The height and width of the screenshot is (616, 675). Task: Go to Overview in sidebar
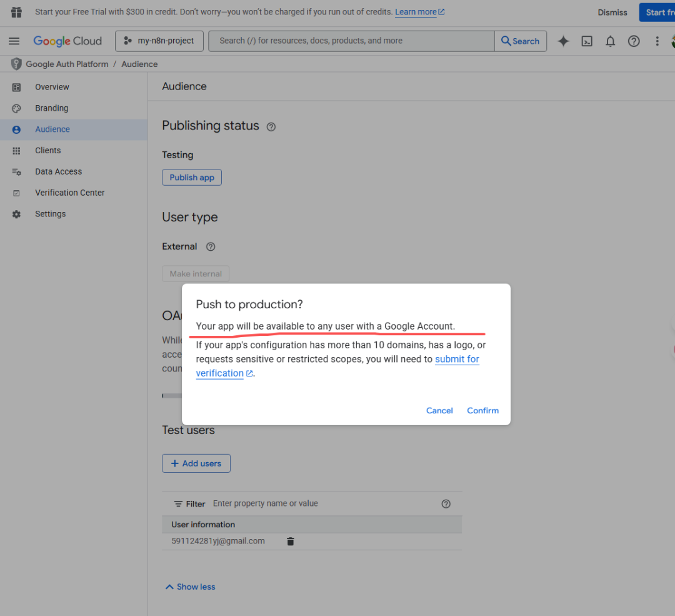point(52,87)
